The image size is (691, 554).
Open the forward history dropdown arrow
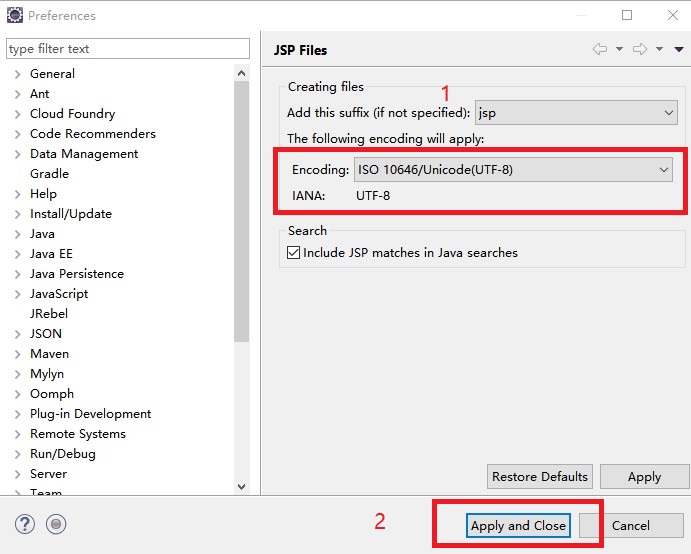pos(659,49)
